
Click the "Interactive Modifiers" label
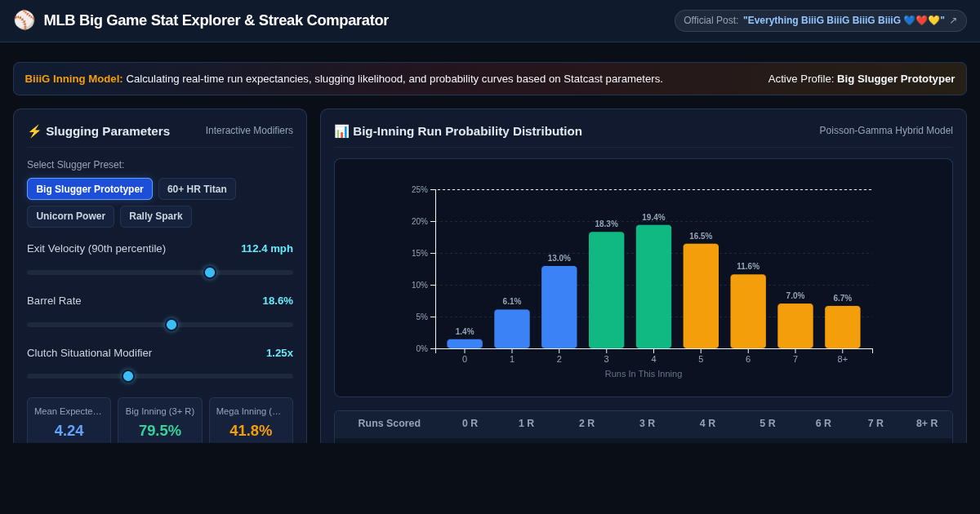(249, 131)
